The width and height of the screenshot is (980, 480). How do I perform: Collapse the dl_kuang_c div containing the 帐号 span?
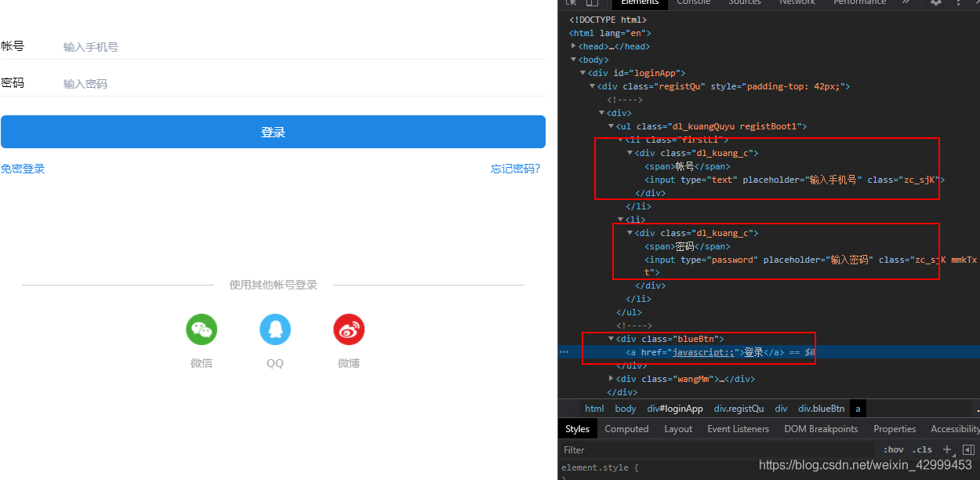coord(630,153)
